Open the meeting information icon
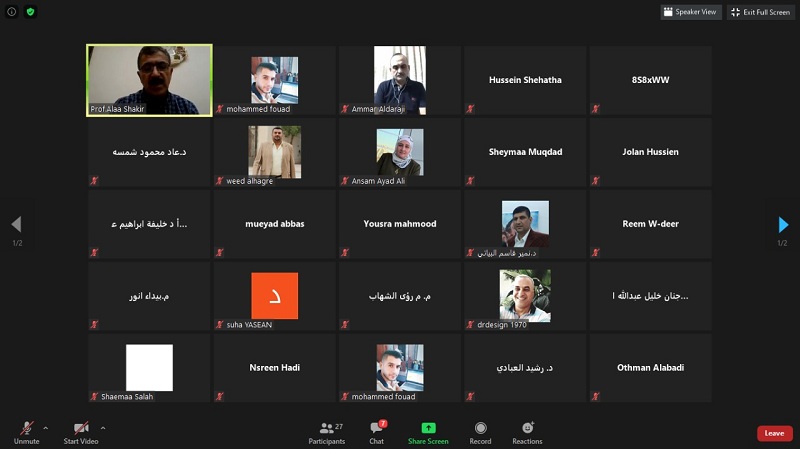800x449 pixels. click(x=12, y=12)
